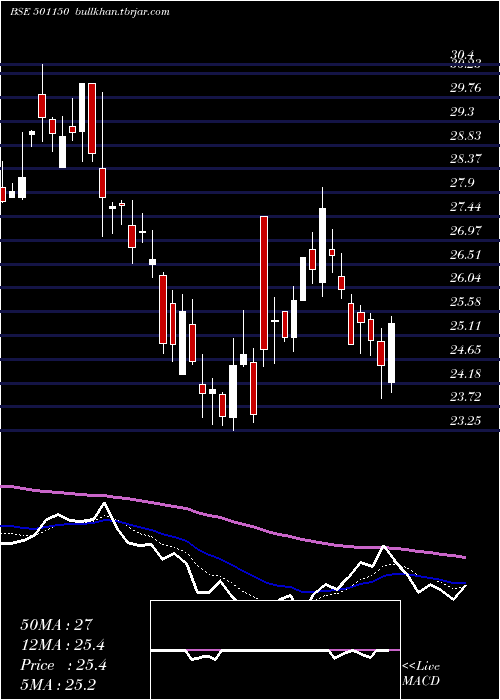Click the 29.76 price axis label
This screenshot has height=700, width=500.
pos(466,88)
